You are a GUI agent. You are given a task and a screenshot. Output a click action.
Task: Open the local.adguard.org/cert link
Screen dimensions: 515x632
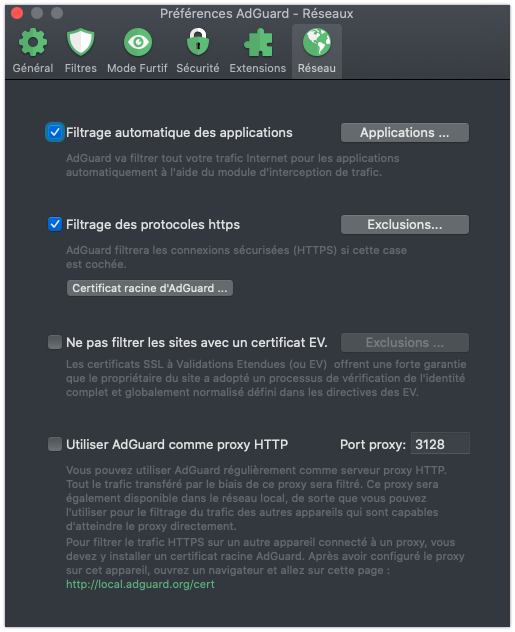(140, 584)
